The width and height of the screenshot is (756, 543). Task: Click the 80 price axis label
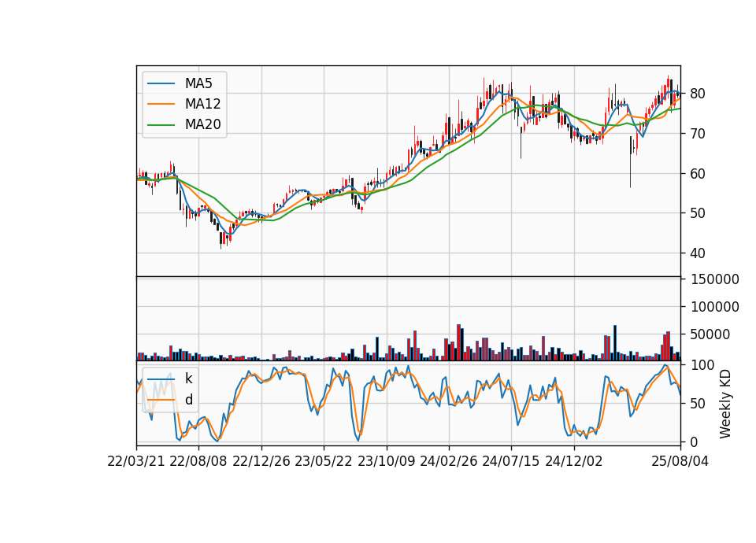pyautogui.click(x=698, y=94)
